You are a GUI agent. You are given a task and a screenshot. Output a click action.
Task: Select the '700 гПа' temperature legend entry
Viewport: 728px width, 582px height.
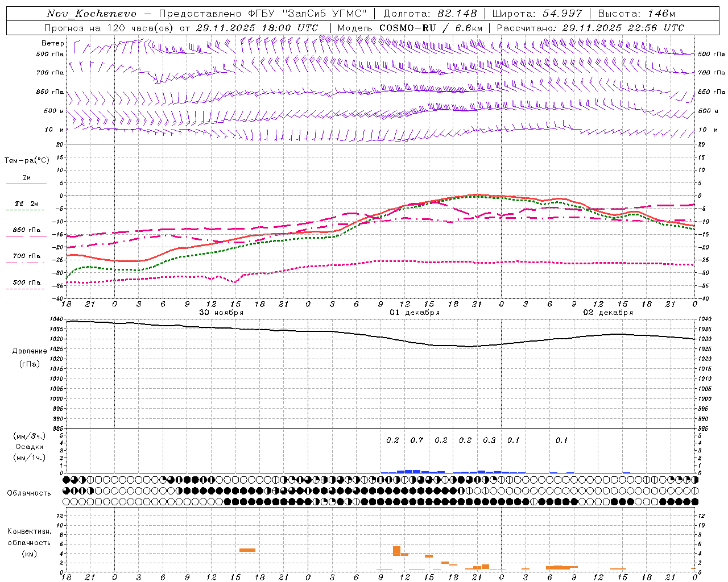pyautogui.click(x=27, y=256)
